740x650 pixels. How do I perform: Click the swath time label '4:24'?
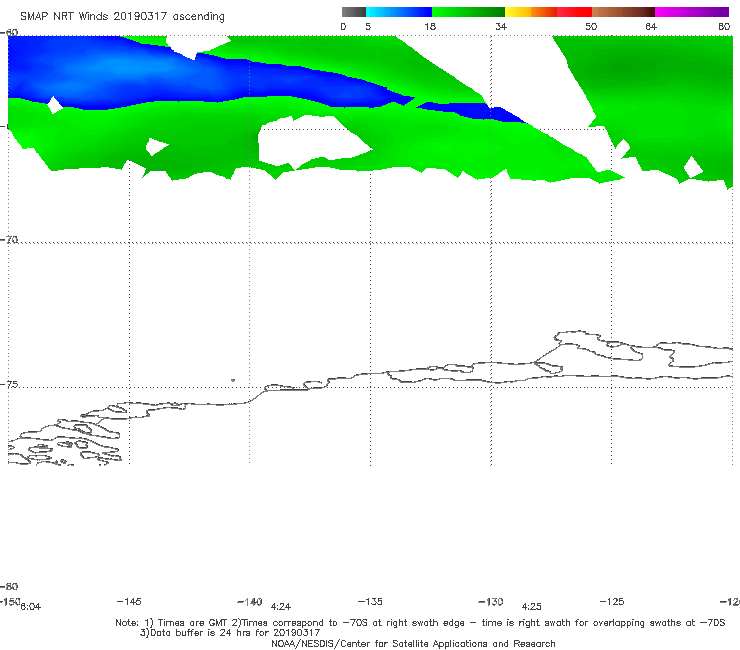pos(280,607)
